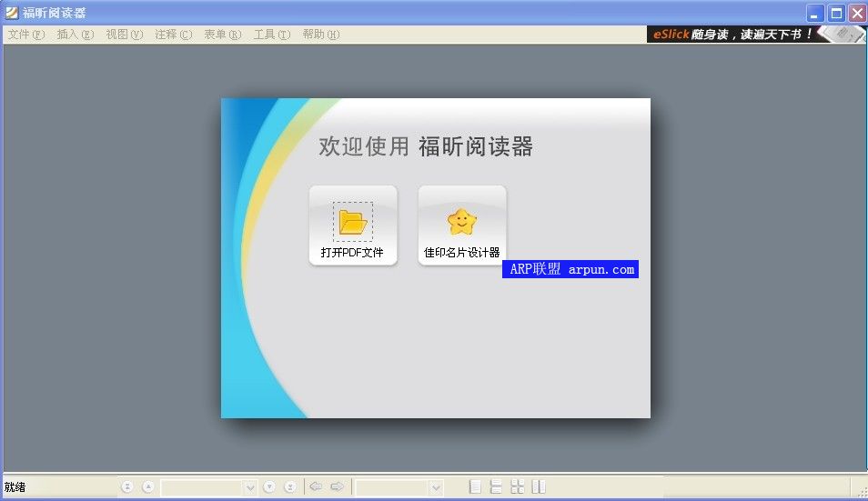Click the Foxit Reader title bar icon
The width and height of the screenshot is (868, 501).
click(12, 12)
